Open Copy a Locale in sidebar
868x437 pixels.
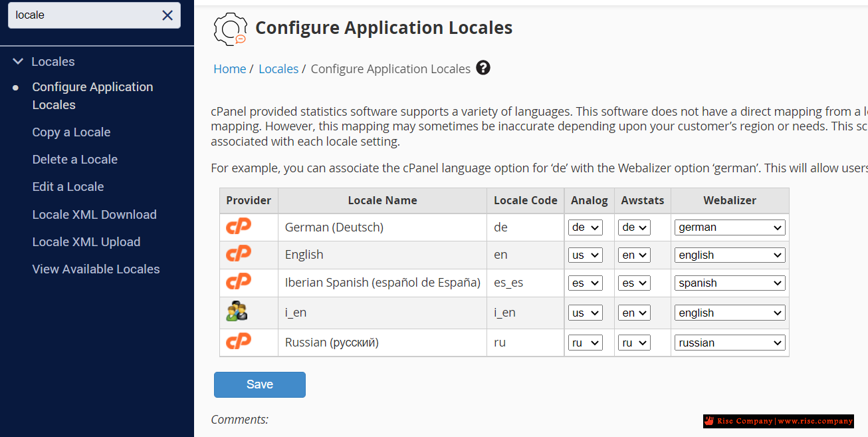pyautogui.click(x=71, y=132)
